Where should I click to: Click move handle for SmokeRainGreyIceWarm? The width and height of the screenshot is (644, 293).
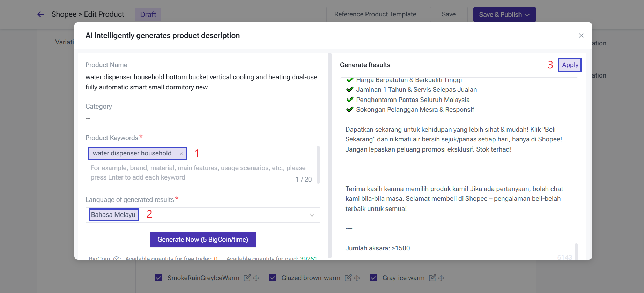pyautogui.click(x=256, y=278)
